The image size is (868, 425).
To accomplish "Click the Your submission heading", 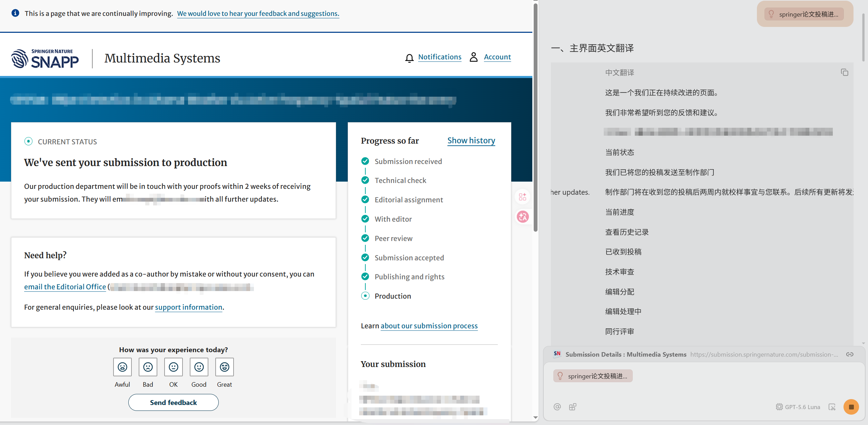I will tap(393, 364).
